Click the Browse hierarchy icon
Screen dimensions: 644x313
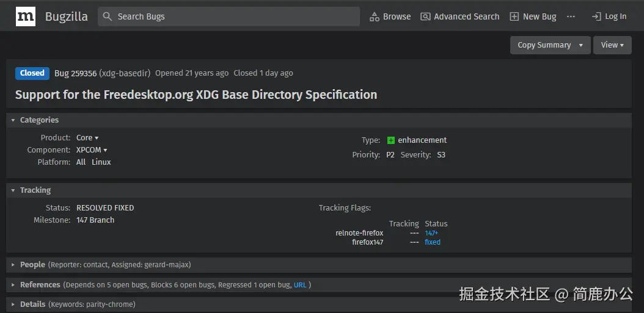[x=374, y=17]
